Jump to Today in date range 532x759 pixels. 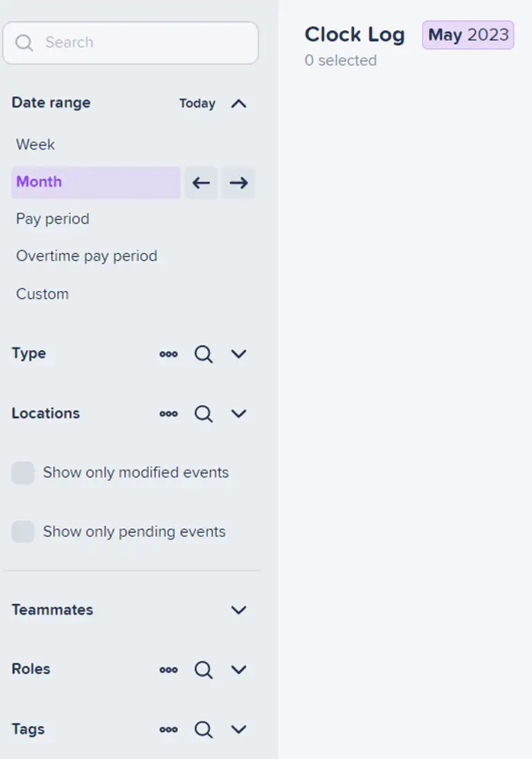pyautogui.click(x=197, y=104)
